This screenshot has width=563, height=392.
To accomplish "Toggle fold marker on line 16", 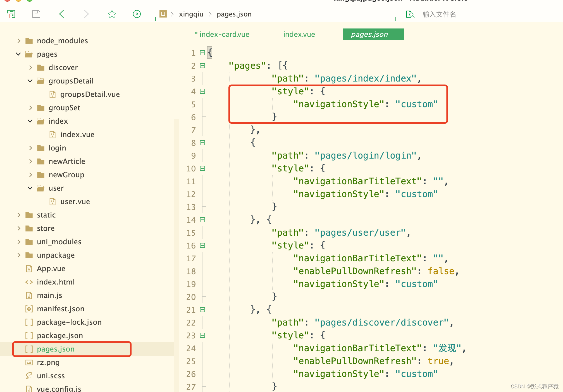I will (203, 245).
